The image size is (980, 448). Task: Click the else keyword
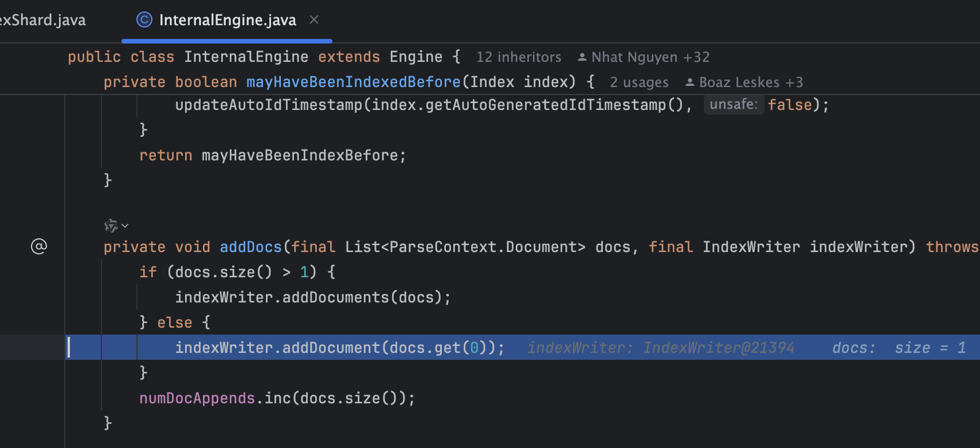[175, 323]
